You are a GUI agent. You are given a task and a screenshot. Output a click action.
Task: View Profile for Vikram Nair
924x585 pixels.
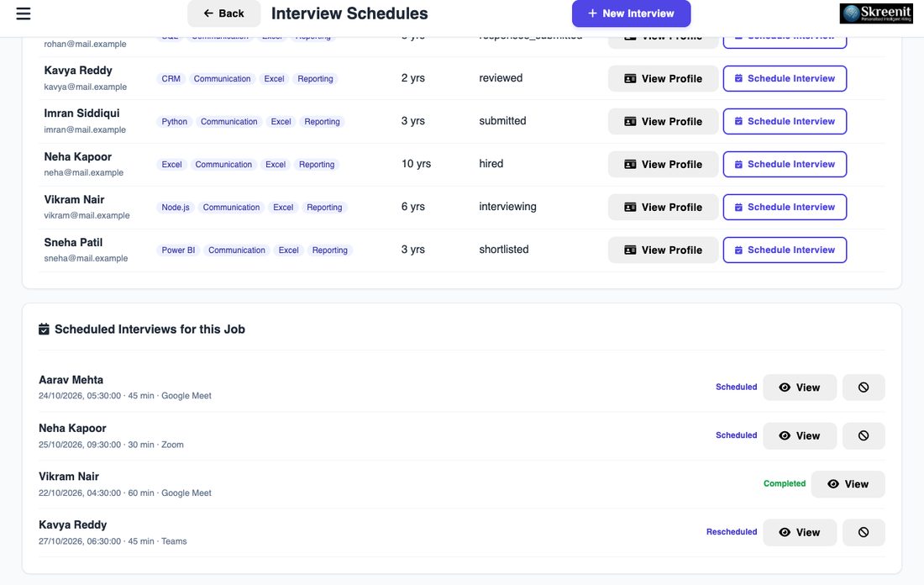(663, 207)
